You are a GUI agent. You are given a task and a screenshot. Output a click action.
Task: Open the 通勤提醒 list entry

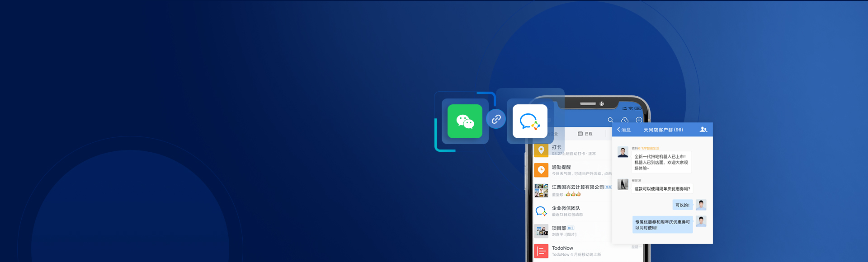[573, 170]
